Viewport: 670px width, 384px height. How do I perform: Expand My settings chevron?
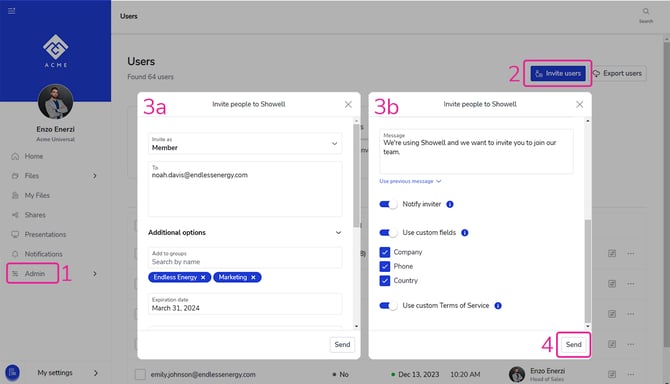(x=96, y=373)
